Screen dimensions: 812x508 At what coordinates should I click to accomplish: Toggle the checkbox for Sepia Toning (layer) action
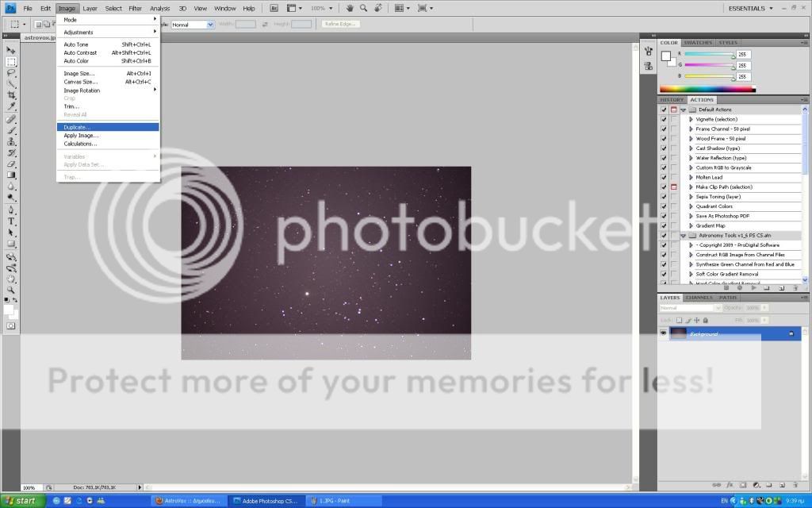coord(664,197)
